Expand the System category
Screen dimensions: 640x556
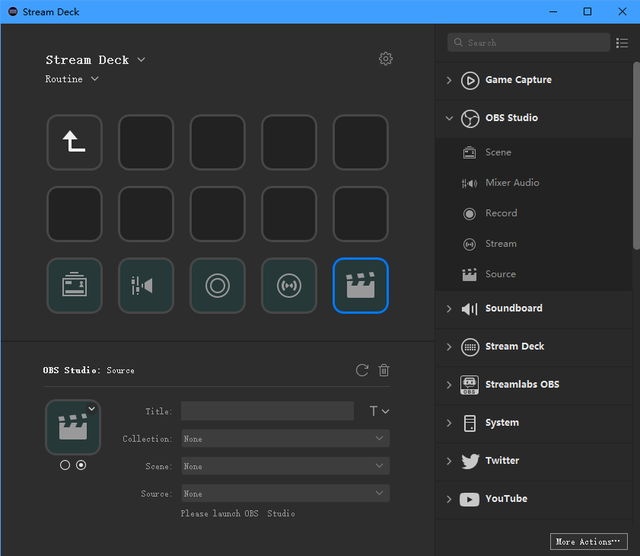[449, 423]
